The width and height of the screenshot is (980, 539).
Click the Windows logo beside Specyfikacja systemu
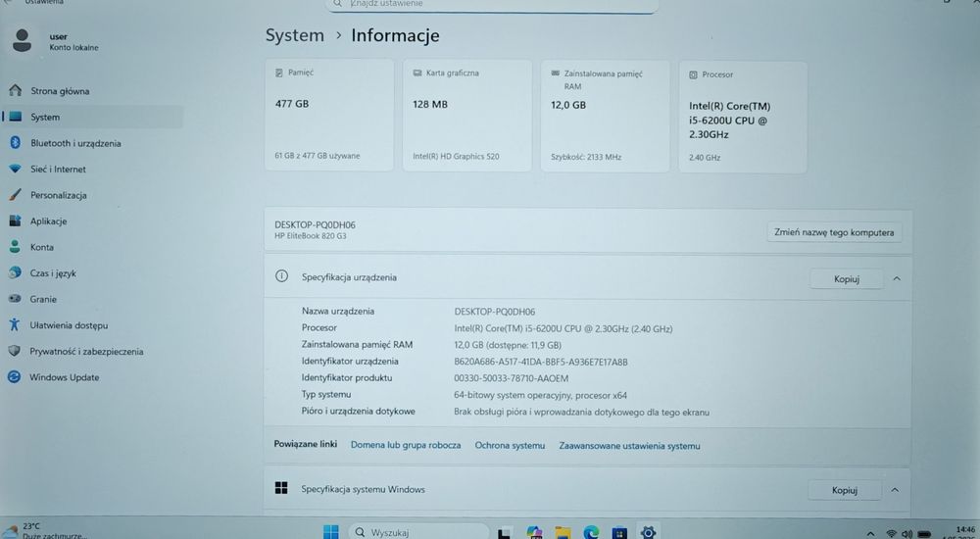281,488
